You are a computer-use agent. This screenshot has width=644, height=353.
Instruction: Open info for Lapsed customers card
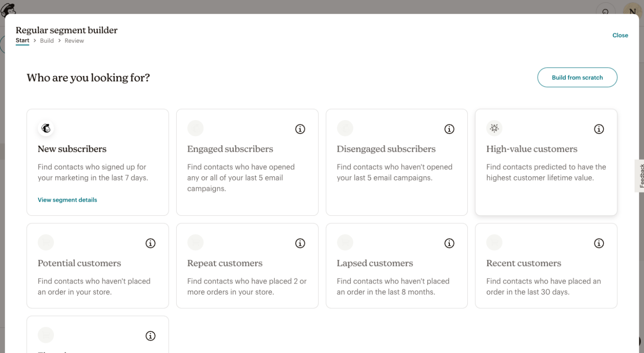[449, 243]
